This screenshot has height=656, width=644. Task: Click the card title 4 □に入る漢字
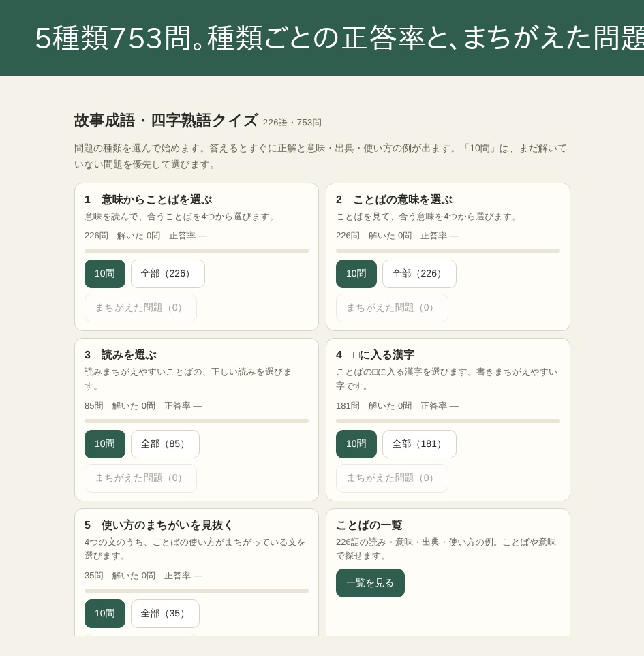tap(375, 355)
